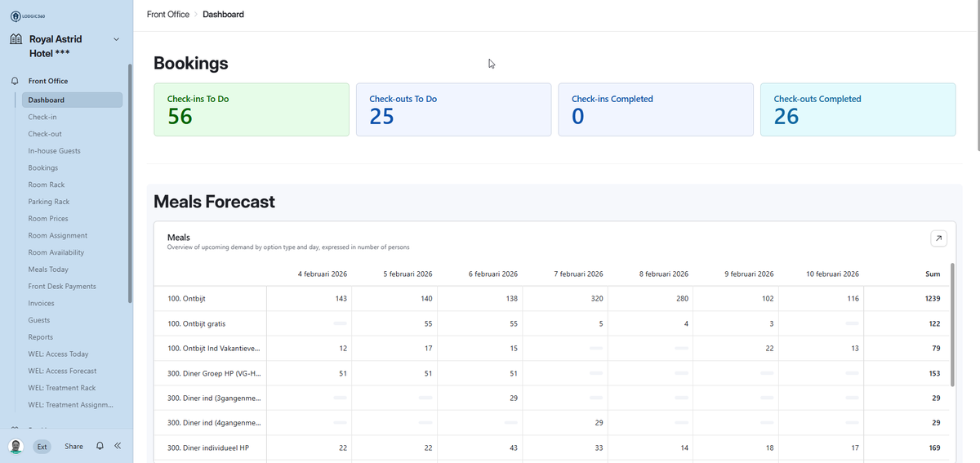Select the 100. Ontbijt row label

(x=186, y=299)
